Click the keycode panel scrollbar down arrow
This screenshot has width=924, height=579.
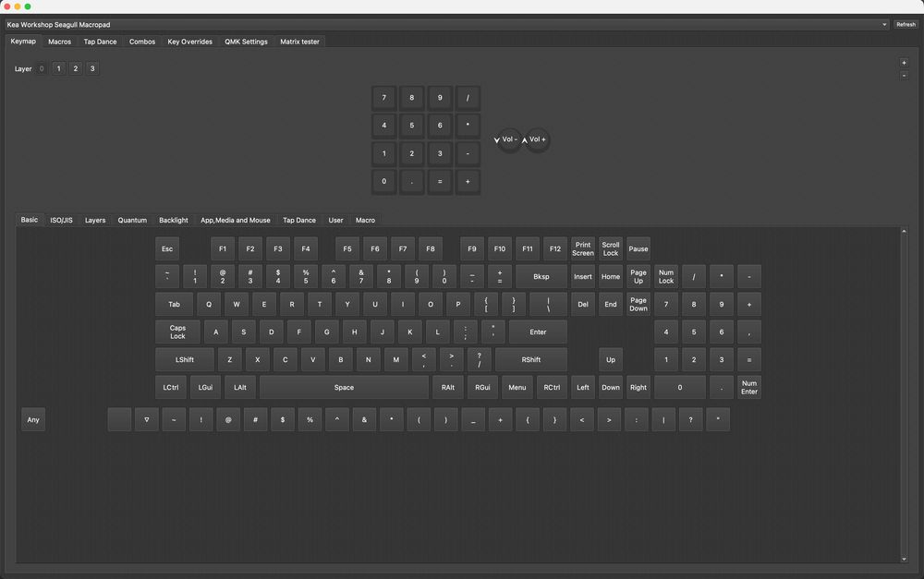pos(904,559)
